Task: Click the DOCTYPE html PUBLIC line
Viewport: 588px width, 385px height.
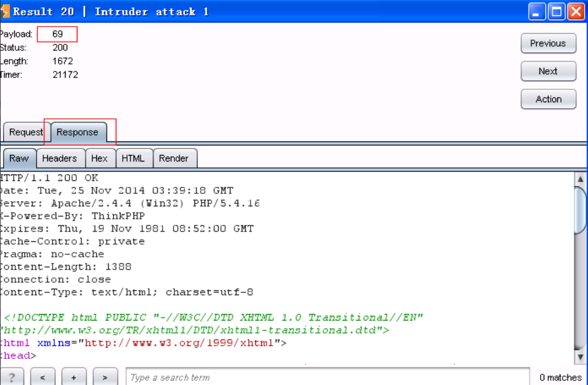Action: 212,318
